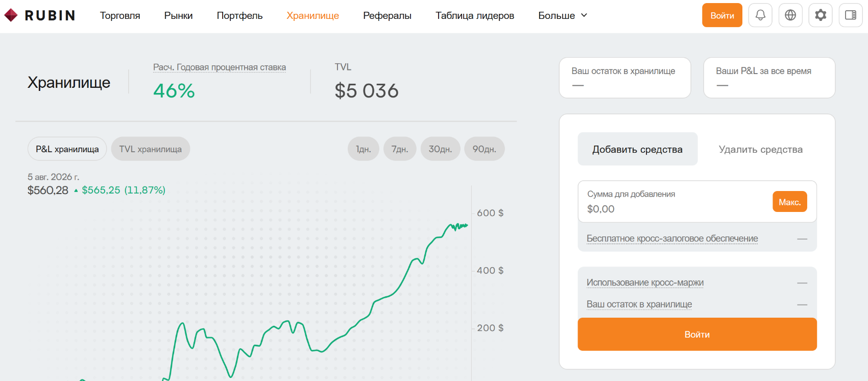Open the language globe icon
This screenshot has width=868, height=381.
(x=790, y=15)
